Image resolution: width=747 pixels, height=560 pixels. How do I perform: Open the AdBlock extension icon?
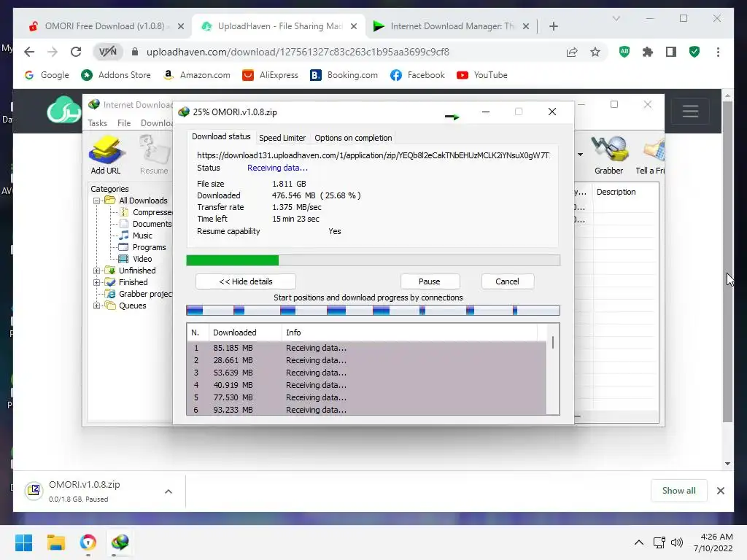[624, 52]
